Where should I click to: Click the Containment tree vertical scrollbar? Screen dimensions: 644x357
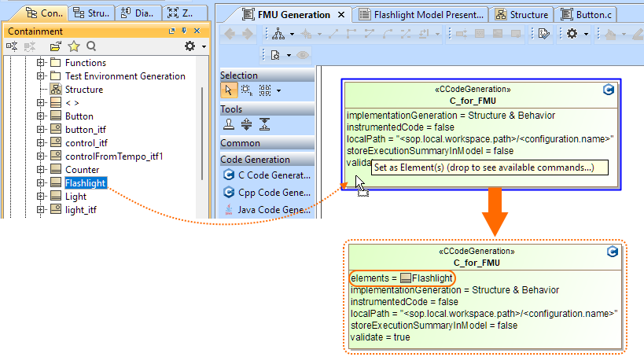tap(202, 134)
